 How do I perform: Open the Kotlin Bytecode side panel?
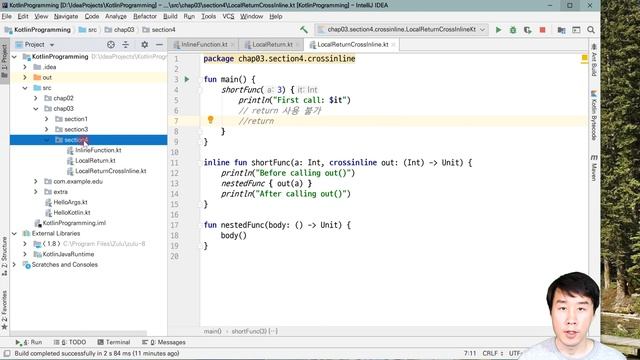point(594,116)
